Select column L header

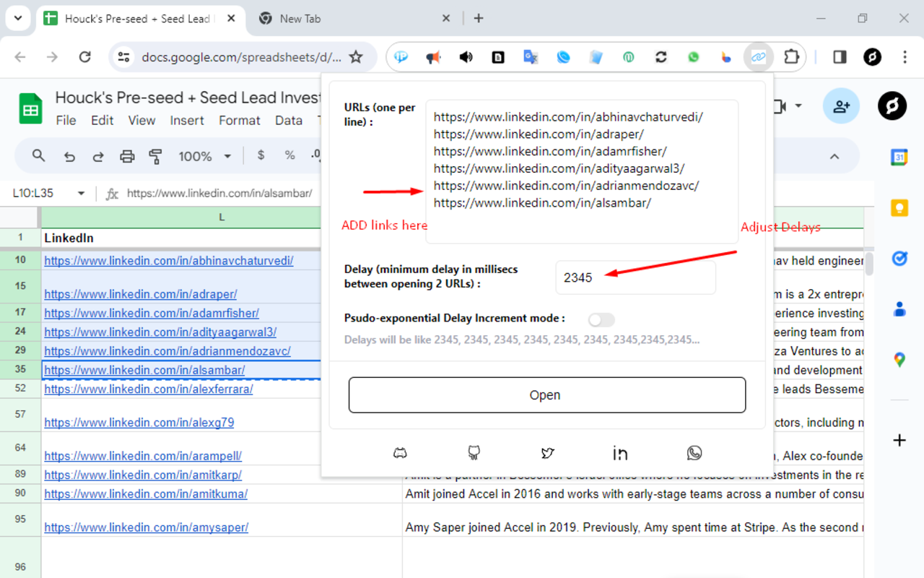pyautogui.click(x=222, y=217)
